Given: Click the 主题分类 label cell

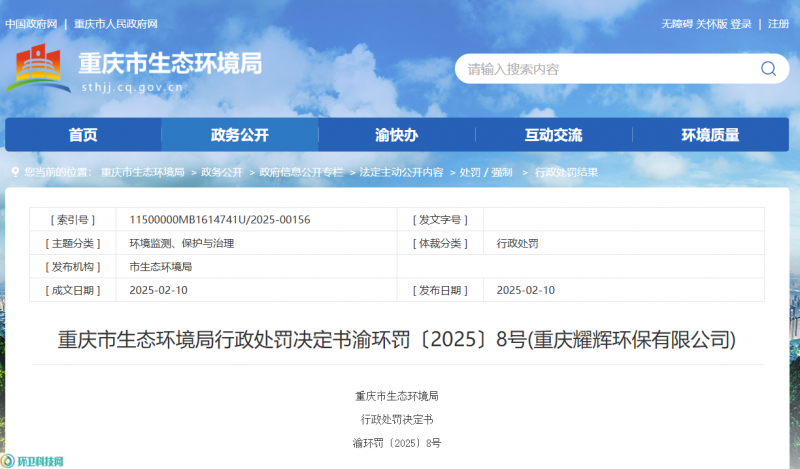Looking at the screenshot, I should point(73,243).
